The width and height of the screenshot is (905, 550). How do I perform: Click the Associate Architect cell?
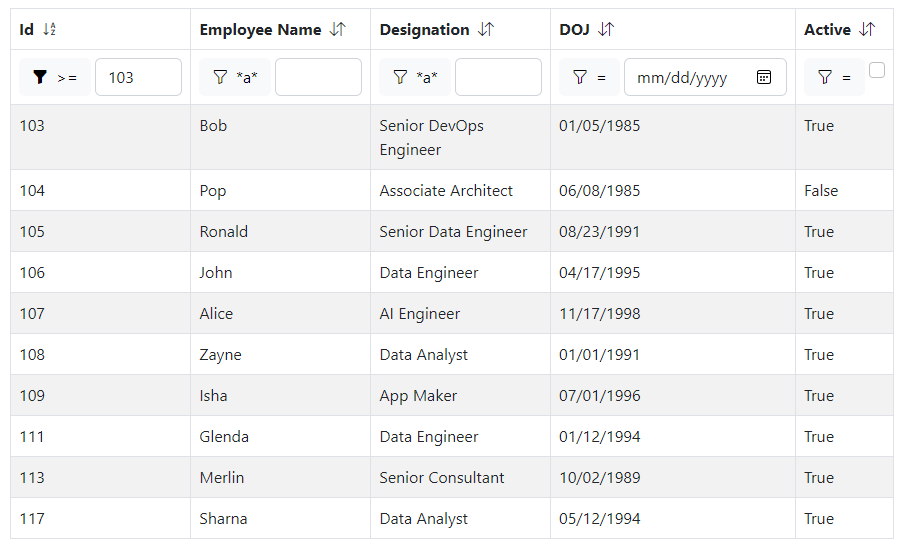446,191
